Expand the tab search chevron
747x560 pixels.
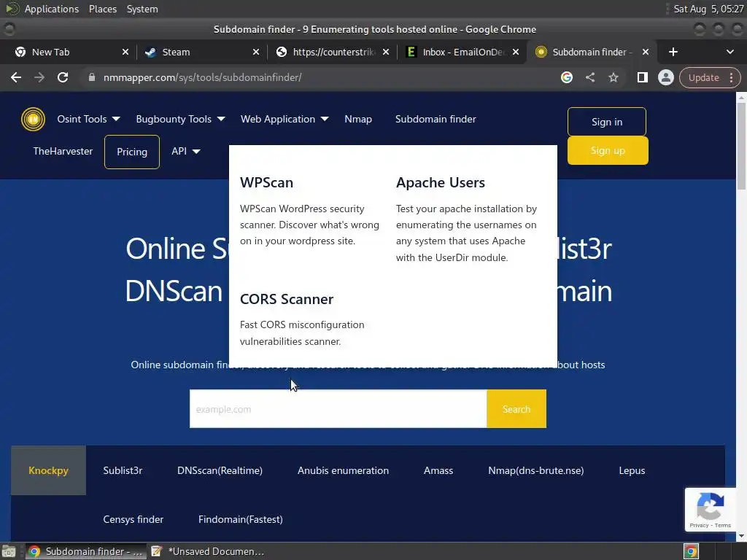pyautogui.click(x=729, y=52)
